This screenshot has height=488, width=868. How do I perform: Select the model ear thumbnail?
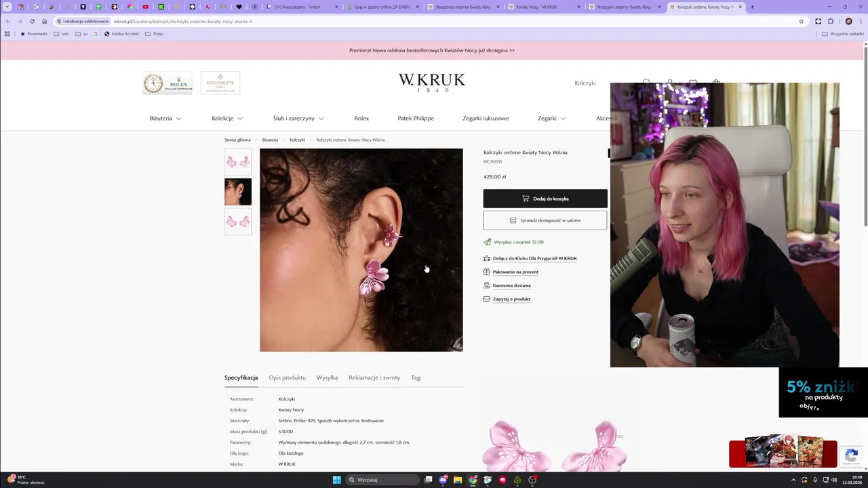pos(238,192)
